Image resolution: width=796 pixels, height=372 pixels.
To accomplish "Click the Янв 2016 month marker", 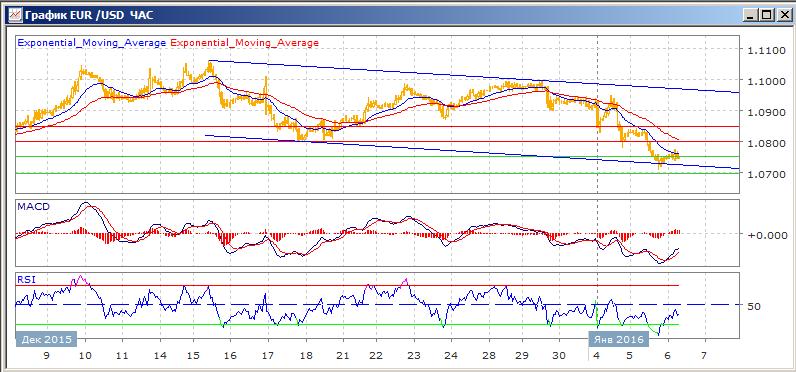I will pos(616,339).
